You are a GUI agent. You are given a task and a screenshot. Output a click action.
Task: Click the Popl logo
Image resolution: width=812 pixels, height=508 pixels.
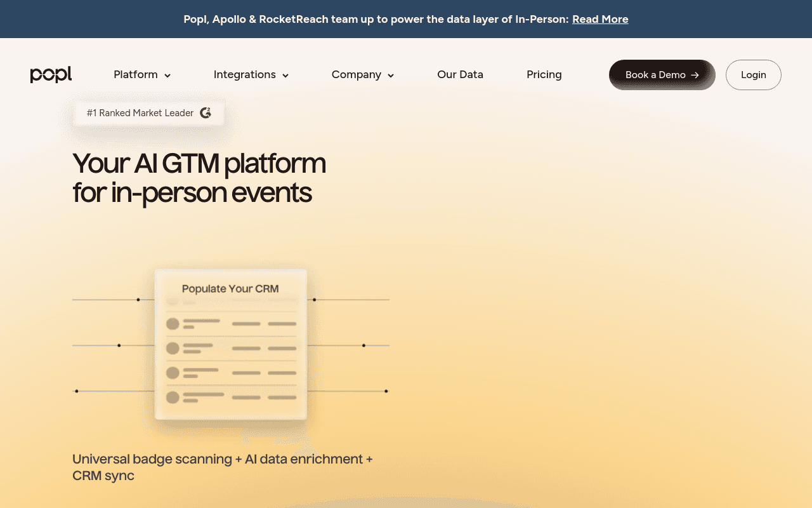coord(51,75)
